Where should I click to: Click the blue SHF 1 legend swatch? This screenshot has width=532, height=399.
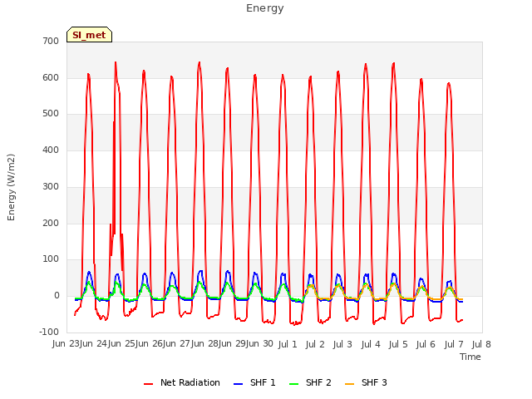(x=239, y=384)
